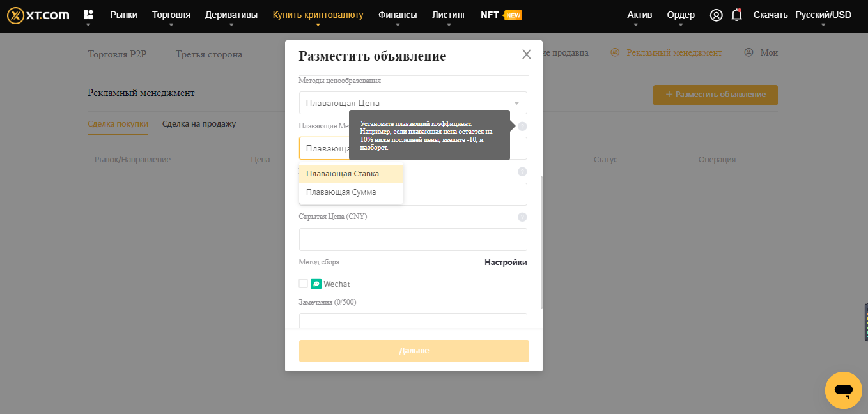This screenshot has width=868, height=414.
Task: Select the Рекламный менеджмент top tab
Action: coord(667,53)
